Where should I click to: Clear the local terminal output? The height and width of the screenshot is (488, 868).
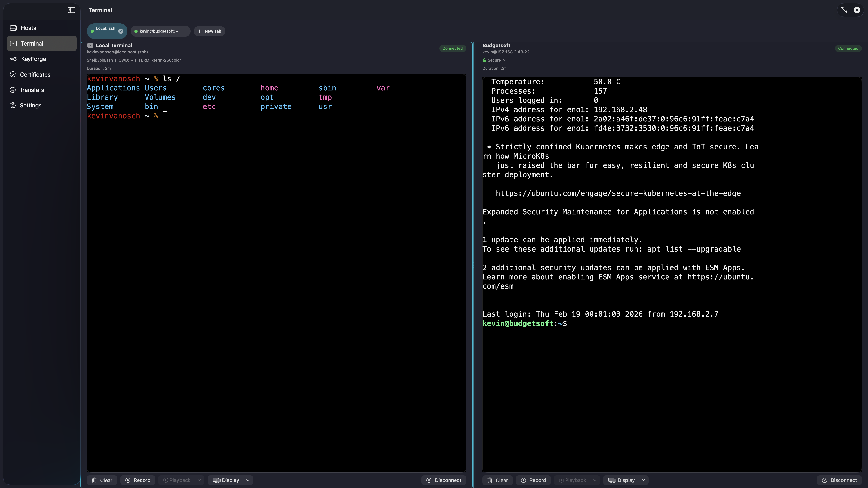[102, 480]
